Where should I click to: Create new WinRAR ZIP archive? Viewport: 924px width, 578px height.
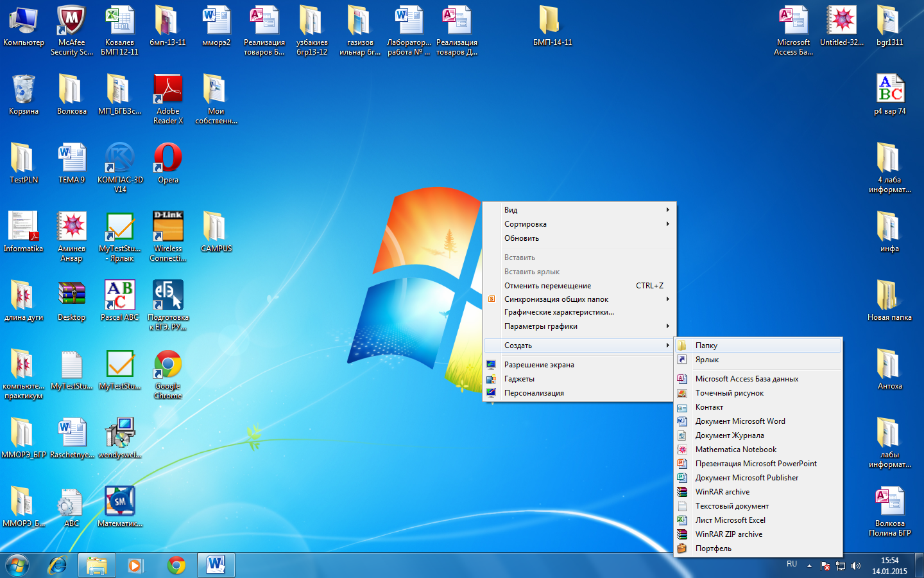[x=758, y=534]
